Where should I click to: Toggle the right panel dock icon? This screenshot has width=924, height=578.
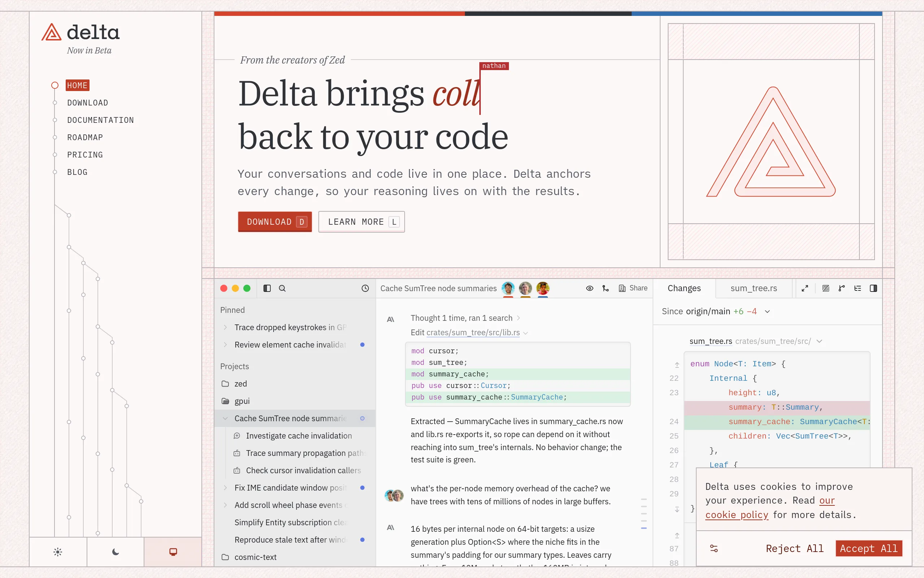tap(873, 288)
